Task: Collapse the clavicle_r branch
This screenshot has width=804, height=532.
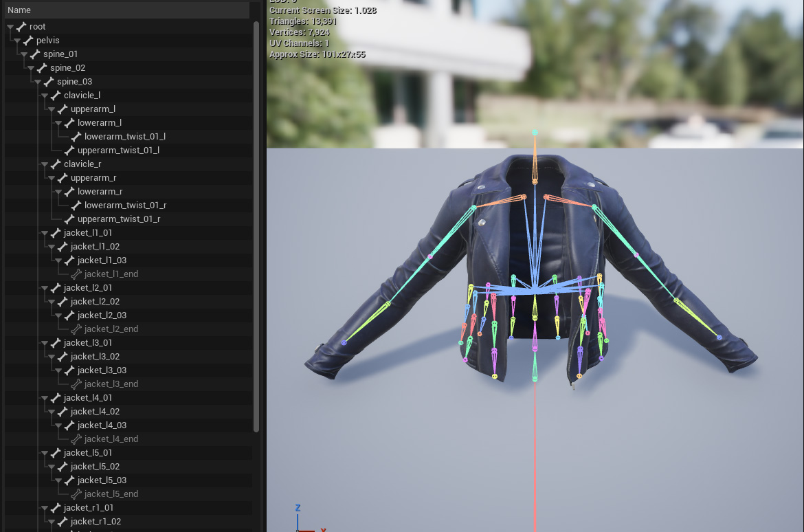Action: pyautogui.click(x=45, y=164)
